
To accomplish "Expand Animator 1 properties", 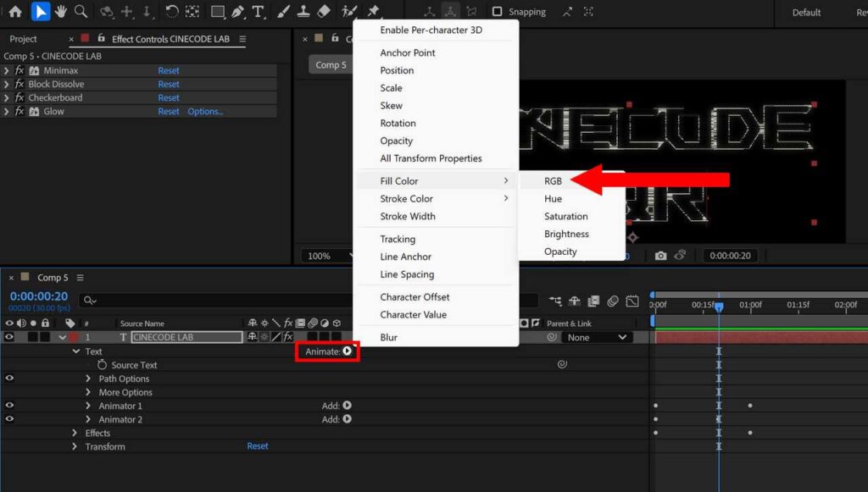I will (88, 406).
